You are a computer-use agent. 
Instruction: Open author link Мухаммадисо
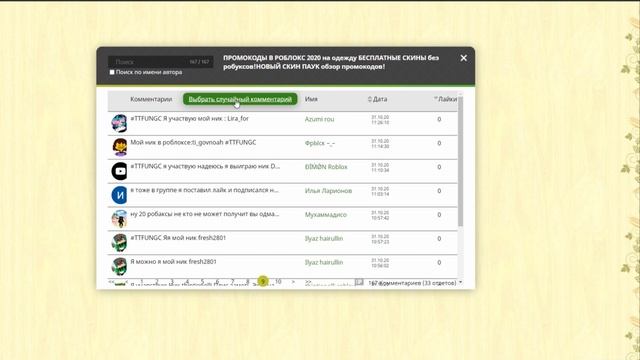(326, 215)
